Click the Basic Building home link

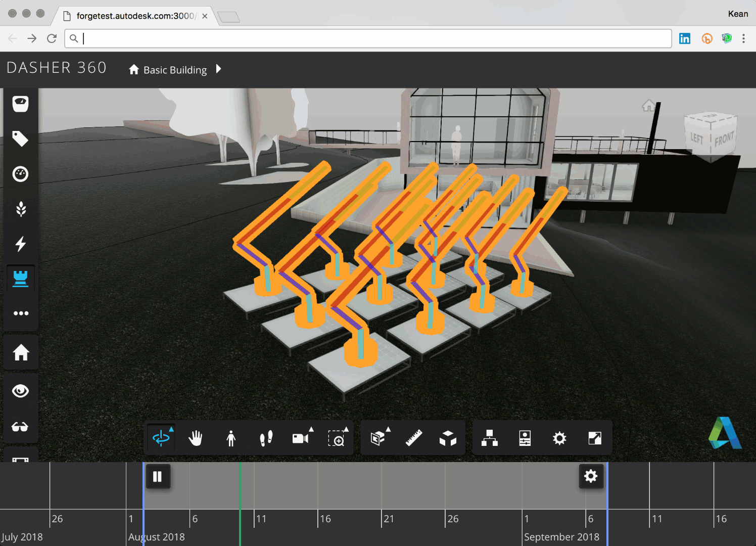click(x=168, y=70)
